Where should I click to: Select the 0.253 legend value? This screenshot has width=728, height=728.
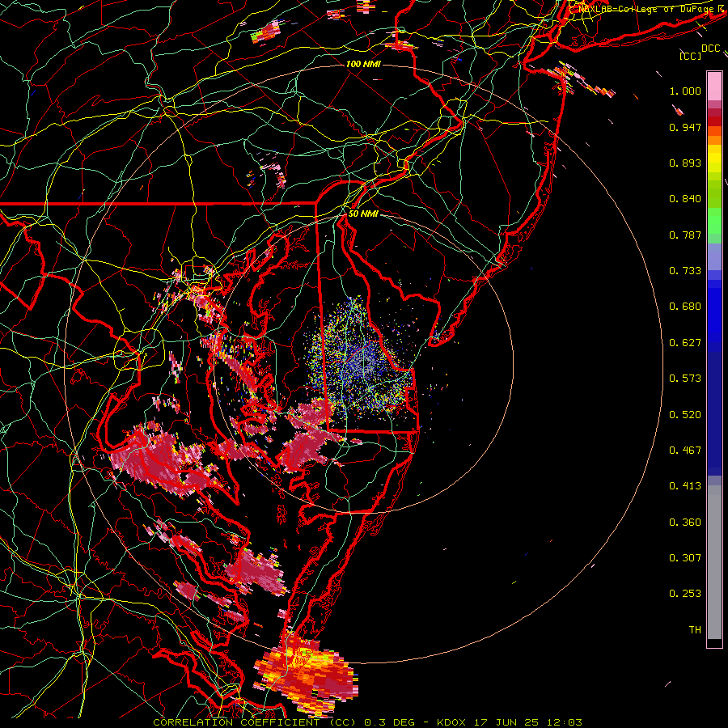[685, 594]
